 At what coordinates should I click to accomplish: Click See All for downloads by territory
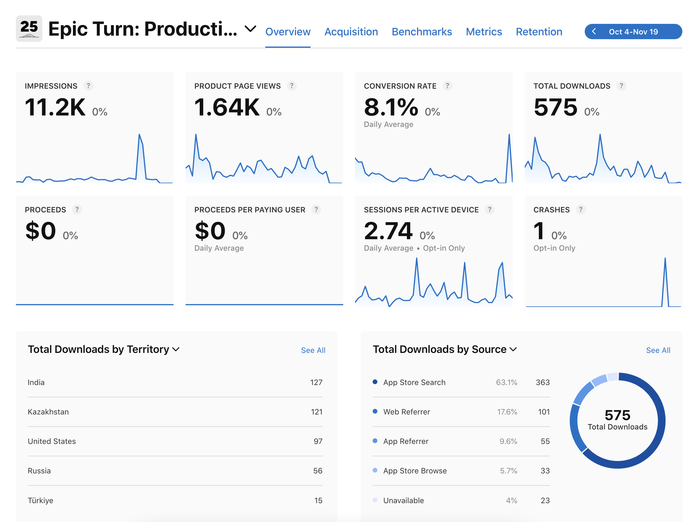(x=313, y=350)
